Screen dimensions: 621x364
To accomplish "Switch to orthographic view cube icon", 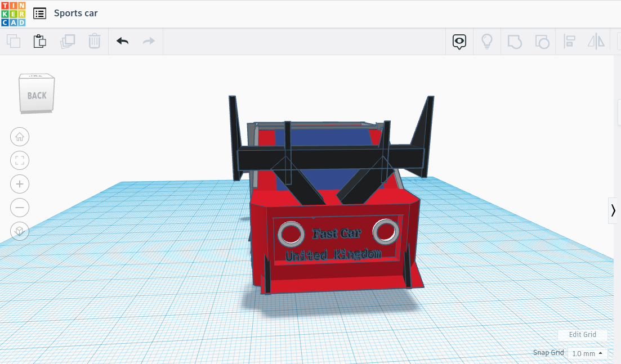I will (19, 231).
